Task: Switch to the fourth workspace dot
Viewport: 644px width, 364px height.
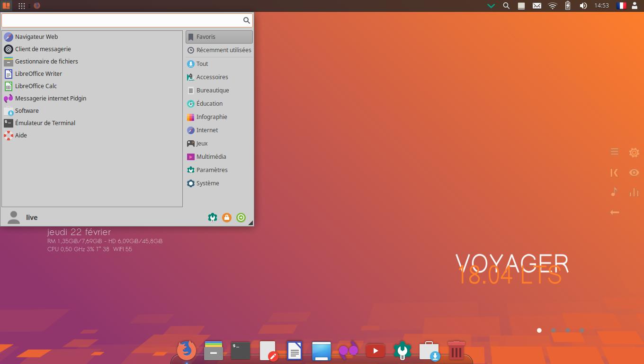Action: pos(581,330)
